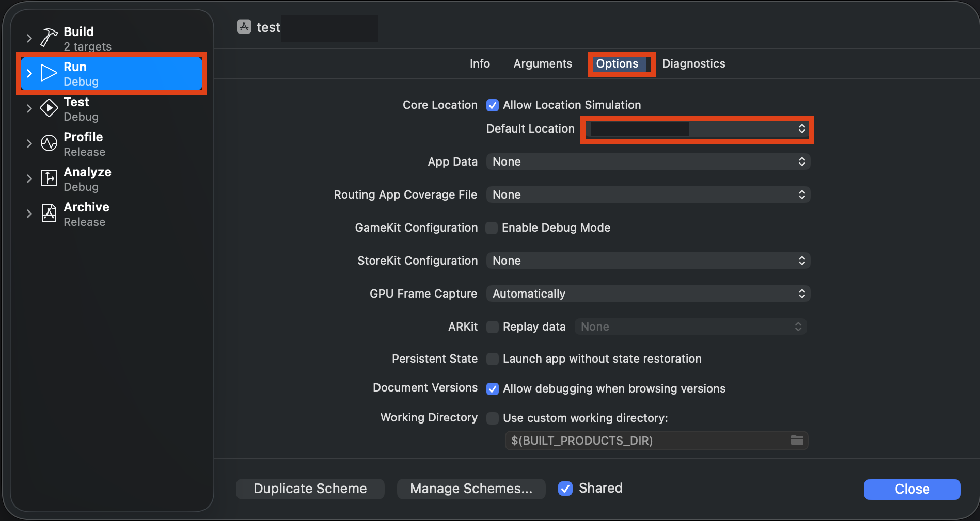Click the Duplicate Scheme button

(310, 489)
